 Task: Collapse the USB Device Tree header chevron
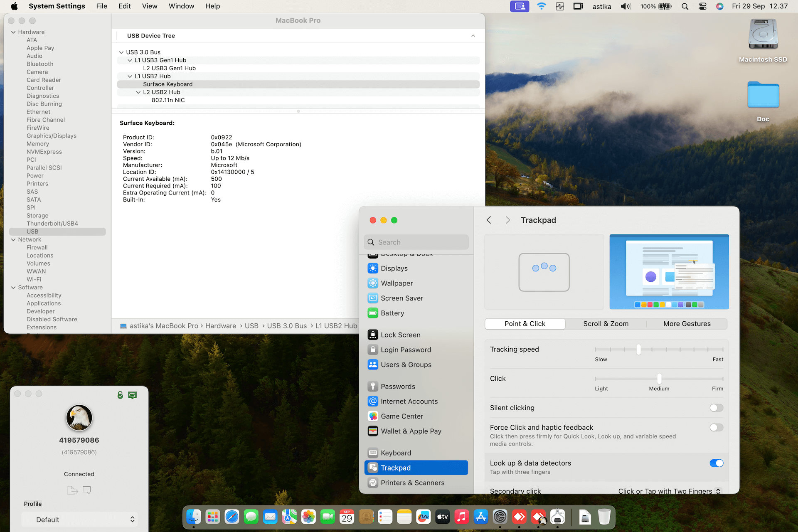pyautogui.click(x=473, y=36)
